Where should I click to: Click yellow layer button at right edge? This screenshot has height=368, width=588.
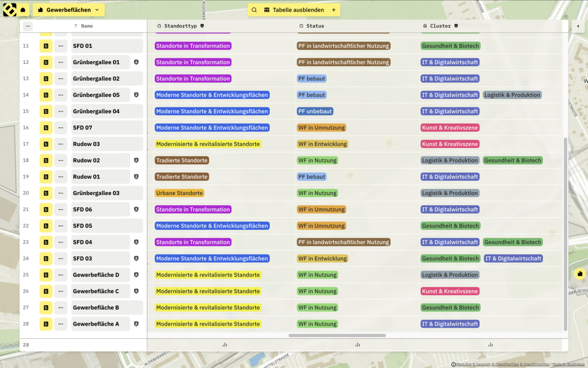click(x=580, y=274)
